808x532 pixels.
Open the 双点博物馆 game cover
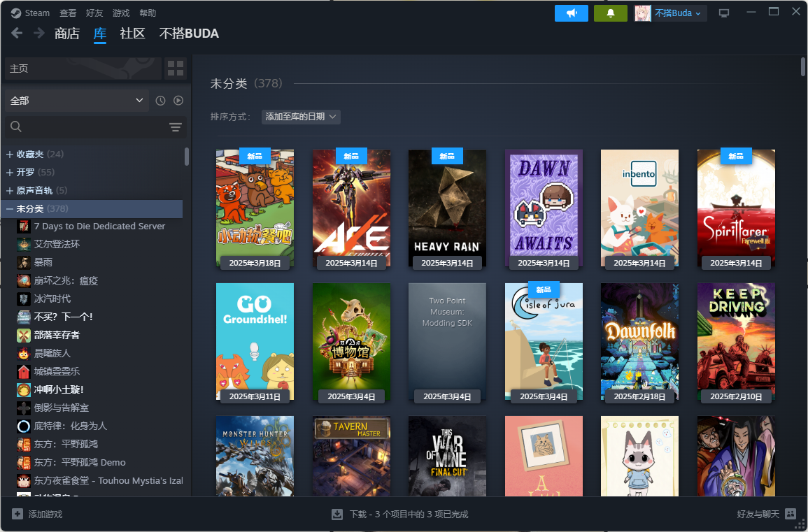point(351,341)
